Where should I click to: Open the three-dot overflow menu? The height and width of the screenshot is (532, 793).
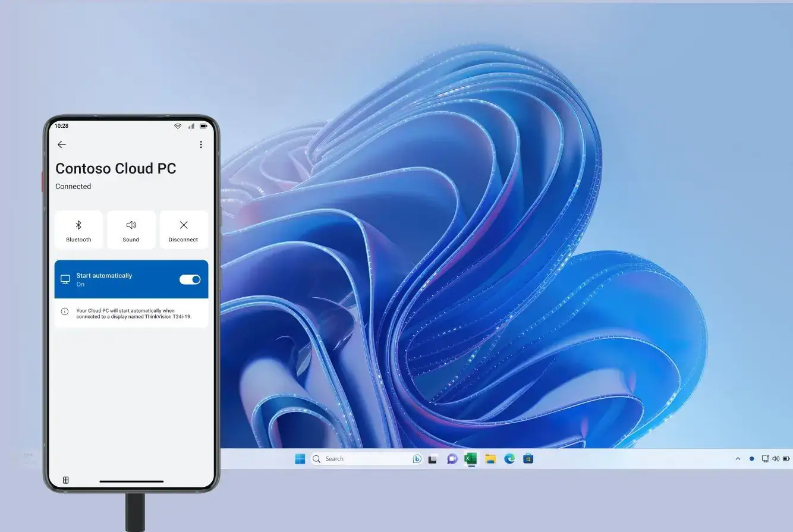pos(201,144)
